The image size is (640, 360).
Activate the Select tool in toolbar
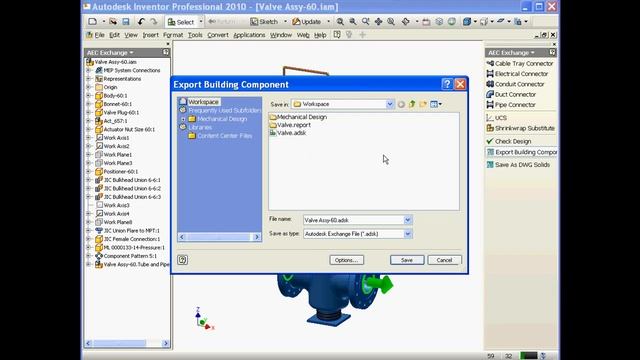(181, 22)
